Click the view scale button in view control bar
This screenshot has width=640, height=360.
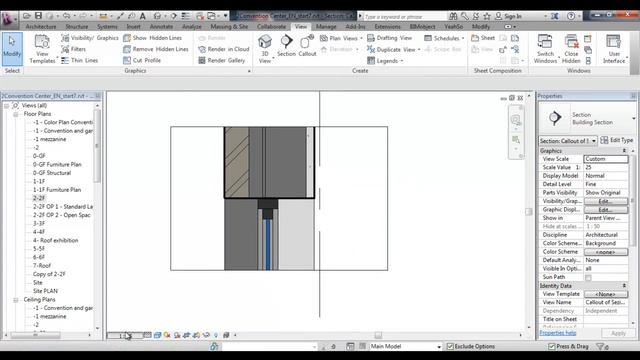click(125, 336)
